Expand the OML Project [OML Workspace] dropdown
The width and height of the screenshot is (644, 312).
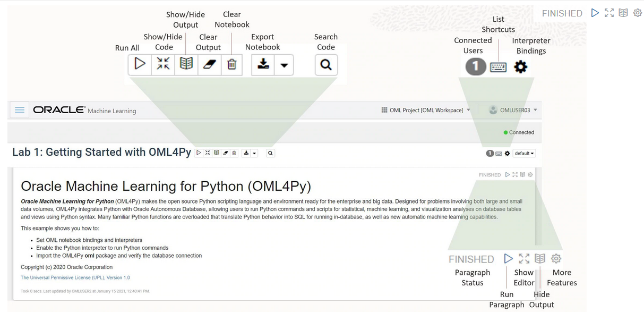coord(426,110)
